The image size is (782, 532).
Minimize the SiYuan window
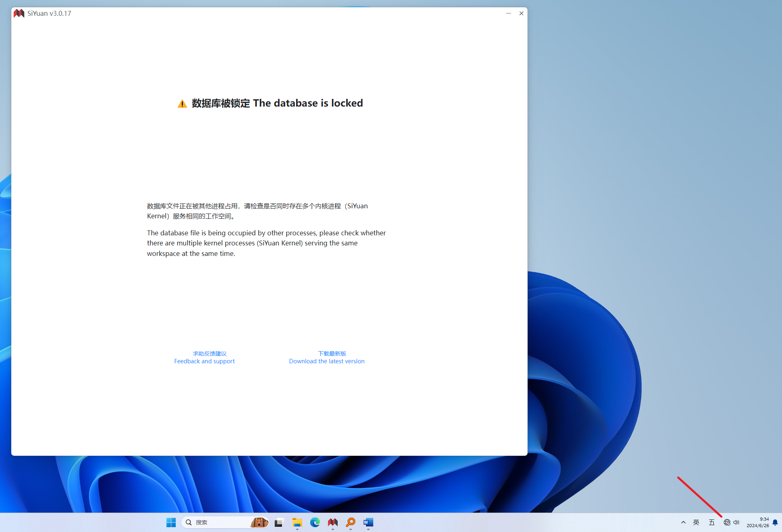(508, 13)
